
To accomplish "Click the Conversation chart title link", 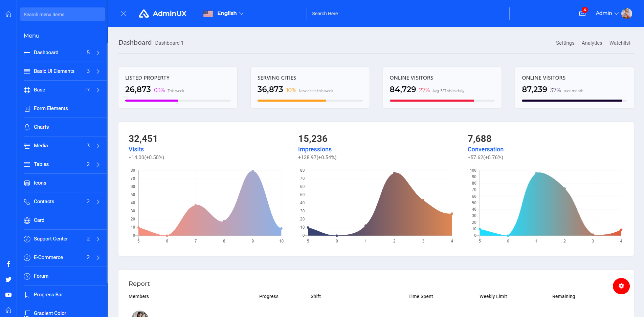I will (485, 149).
